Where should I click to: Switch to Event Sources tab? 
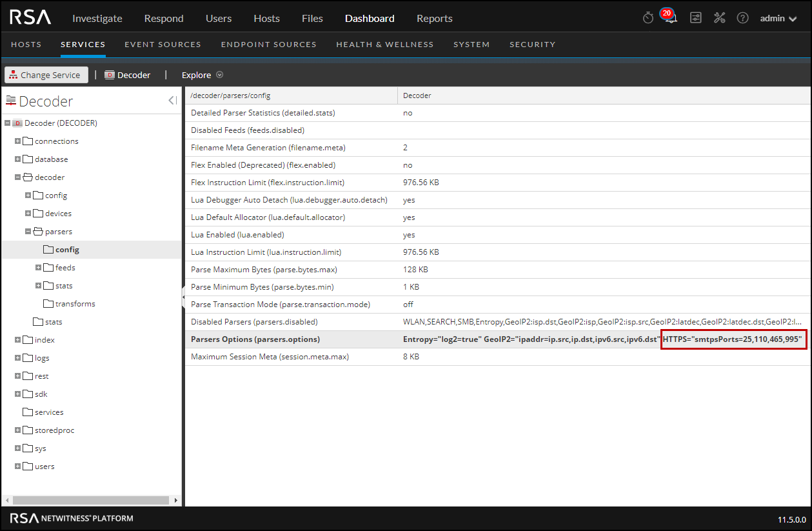[x=163, y=45]
